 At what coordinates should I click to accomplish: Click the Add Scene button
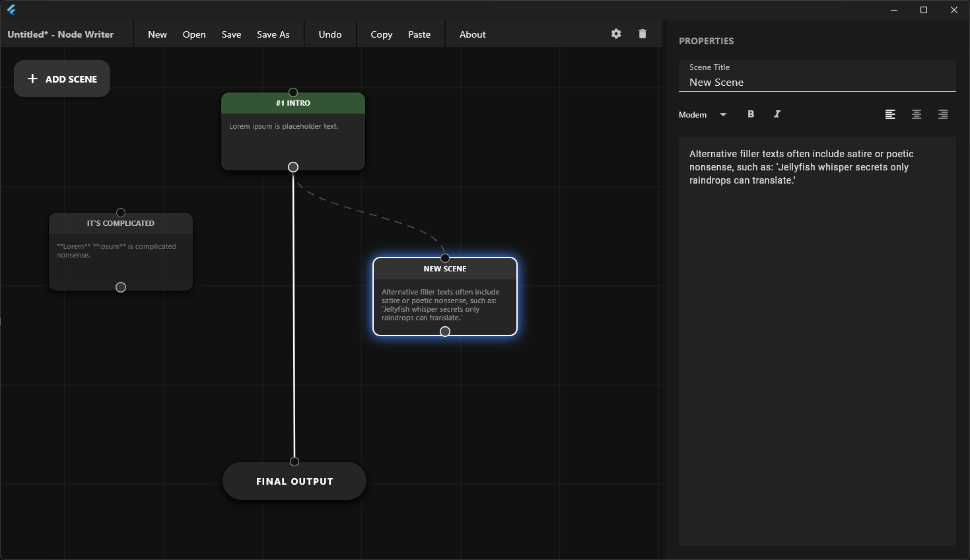tap(62, 79)
